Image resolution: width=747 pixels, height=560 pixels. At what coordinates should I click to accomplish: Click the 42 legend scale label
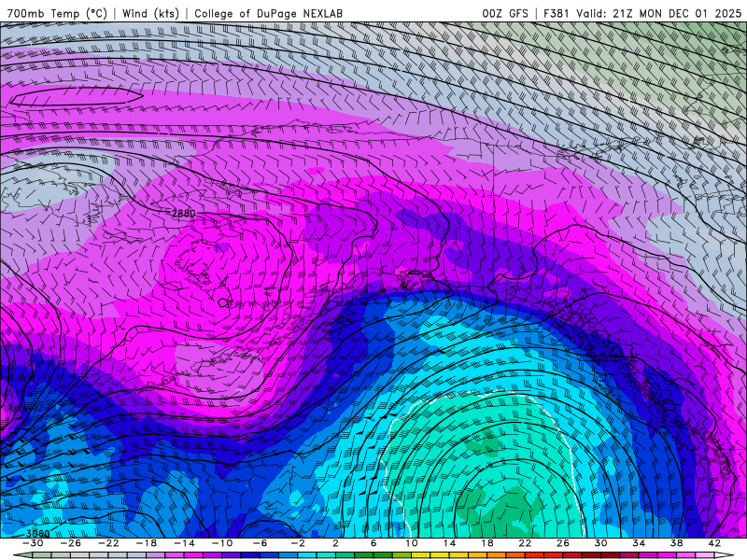(714, 543)
